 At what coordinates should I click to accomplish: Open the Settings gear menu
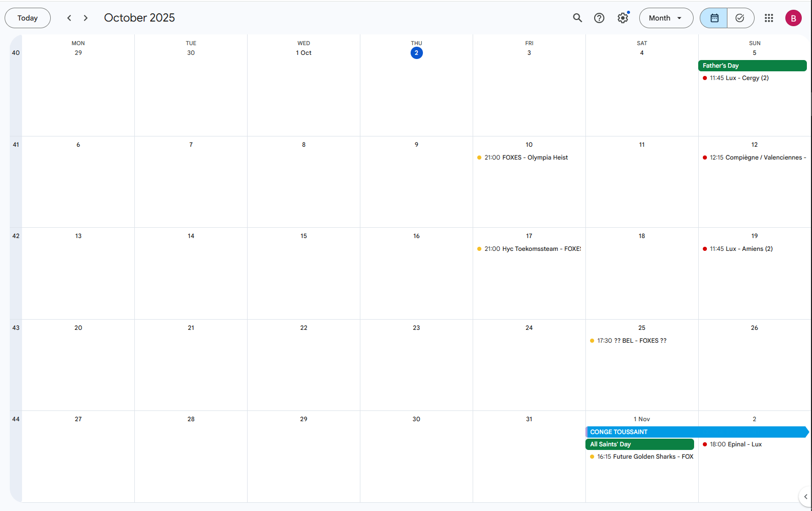[622, 18]
